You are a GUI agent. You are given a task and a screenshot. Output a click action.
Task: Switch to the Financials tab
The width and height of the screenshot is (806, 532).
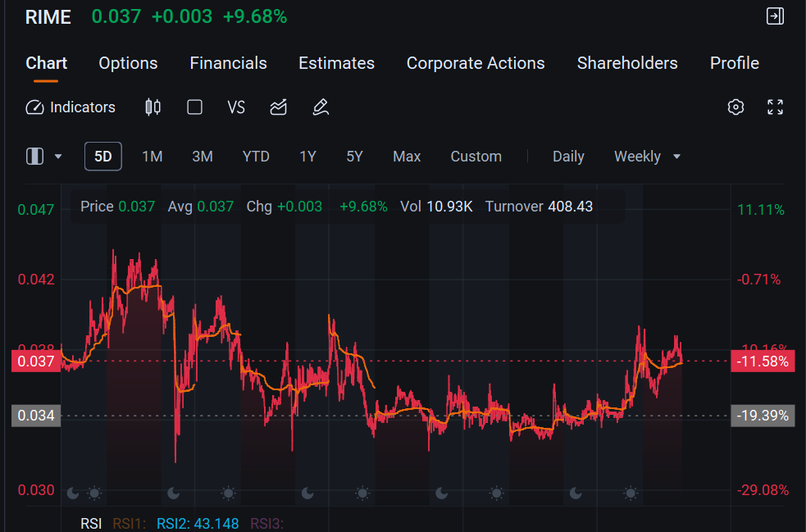[228, 63]
